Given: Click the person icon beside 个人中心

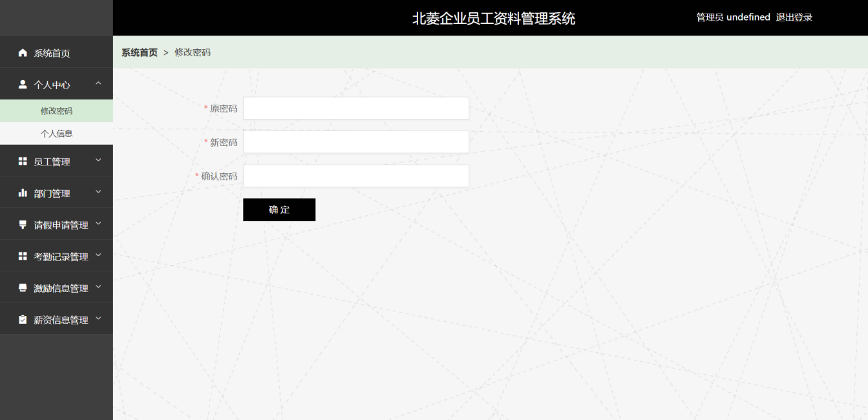Looking at the screenshot, I should pyautogui.click(x=23, y=85).
